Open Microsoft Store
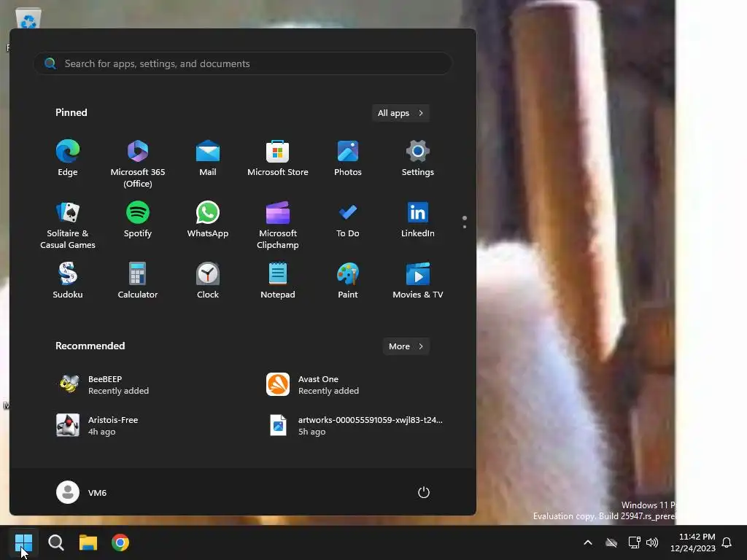The image size is (747, 560). pyautogui.click(x=278, y=158)
